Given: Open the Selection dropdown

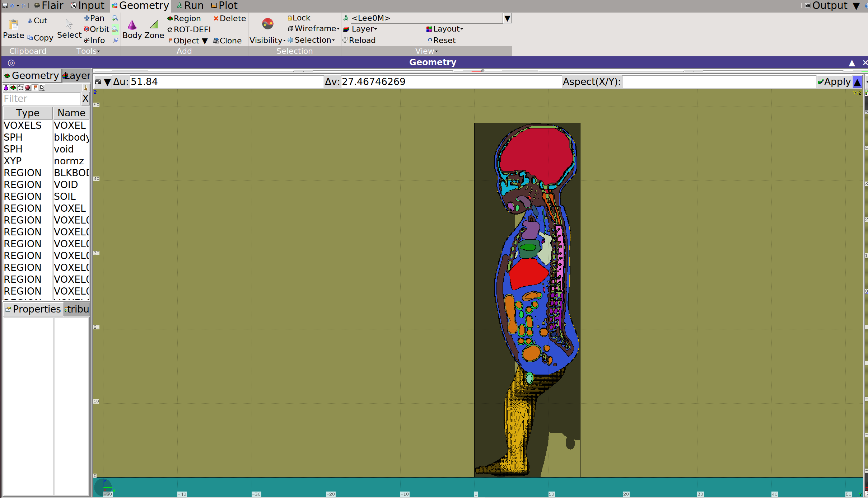Looking at the screenshot, I should [x=311, y=40].
